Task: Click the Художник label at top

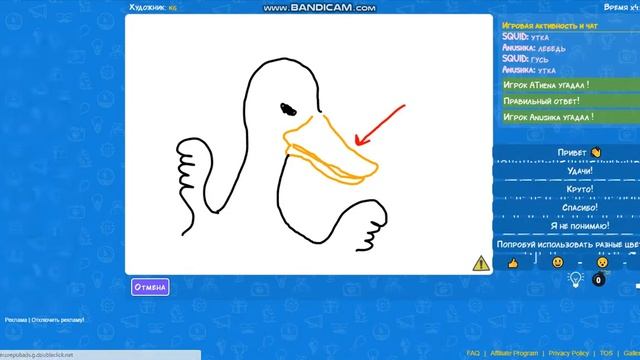Action: [x=147, y=7]
